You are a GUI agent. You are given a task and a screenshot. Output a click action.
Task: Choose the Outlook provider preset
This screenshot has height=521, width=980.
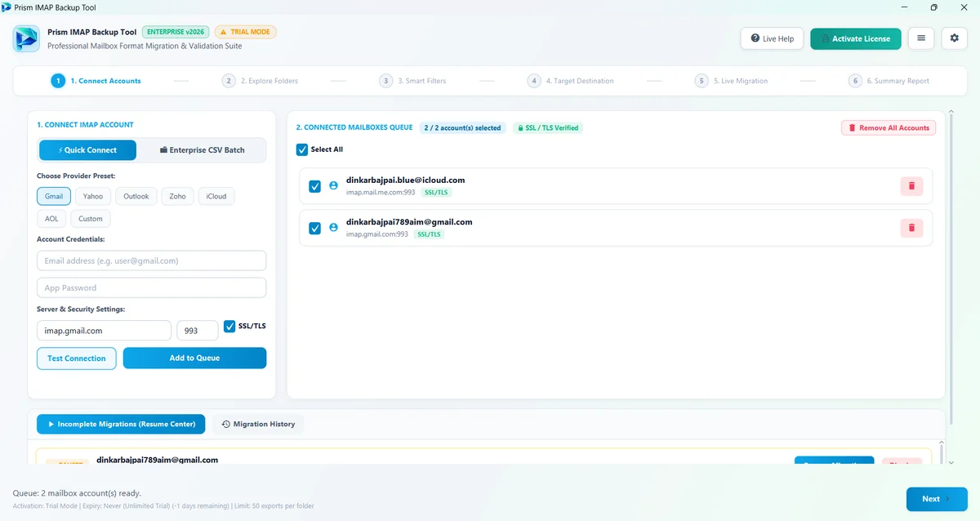[x=136, y=196]
